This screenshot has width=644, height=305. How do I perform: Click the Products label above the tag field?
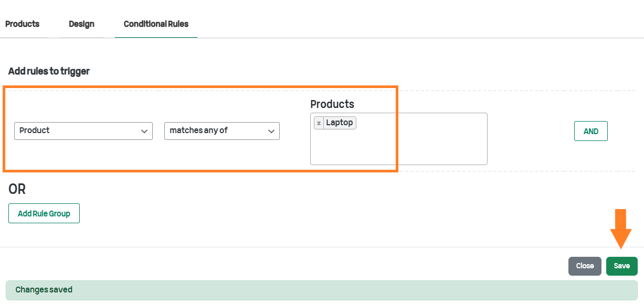point(332,104)
